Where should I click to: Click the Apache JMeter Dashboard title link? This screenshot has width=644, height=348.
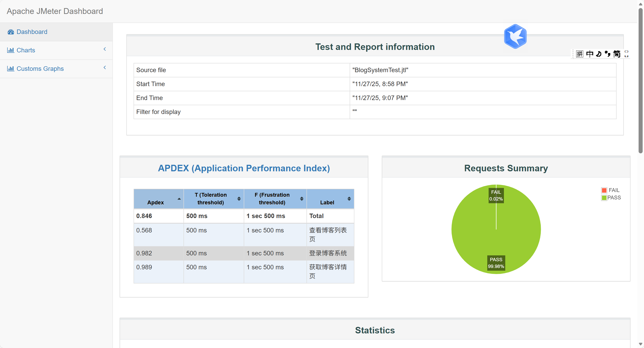tap(55, 11)
